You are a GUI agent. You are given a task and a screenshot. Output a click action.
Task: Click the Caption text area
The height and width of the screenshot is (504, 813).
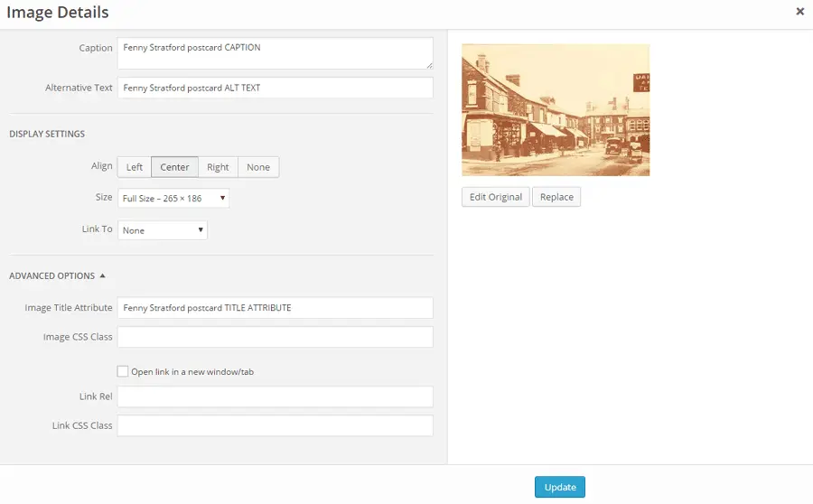tap(275, 53)
